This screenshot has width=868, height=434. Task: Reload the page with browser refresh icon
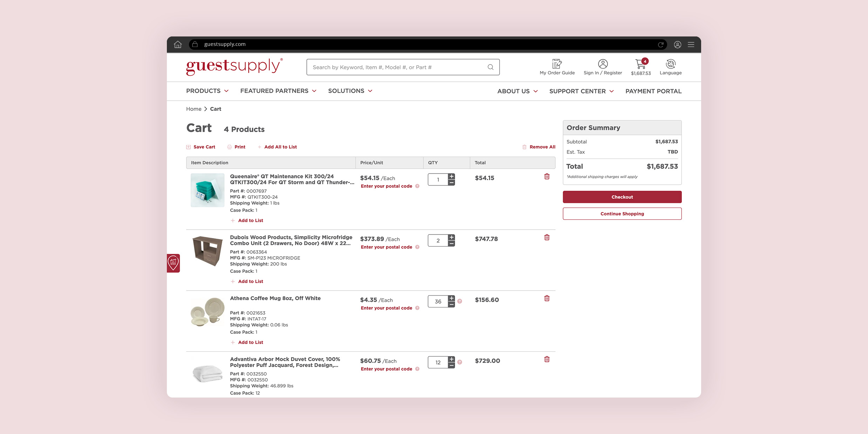click(660, 45)
